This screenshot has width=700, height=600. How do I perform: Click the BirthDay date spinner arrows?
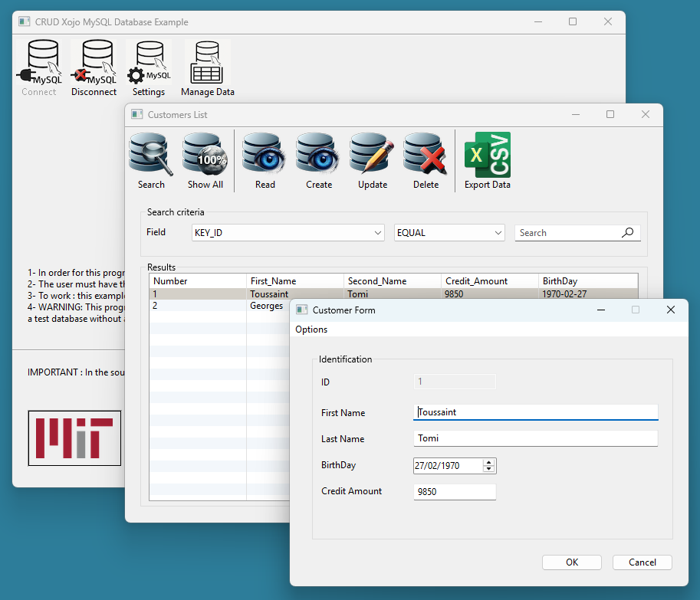pos(489,465)
